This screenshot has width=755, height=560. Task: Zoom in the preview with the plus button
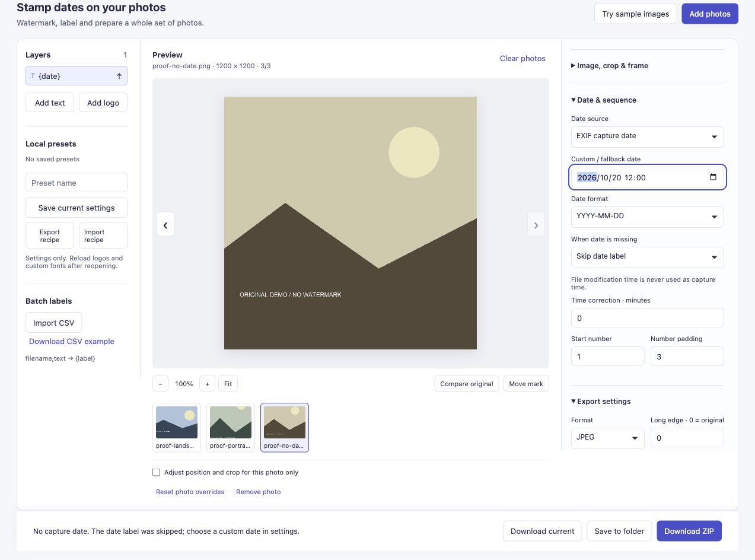pos(207,384)
